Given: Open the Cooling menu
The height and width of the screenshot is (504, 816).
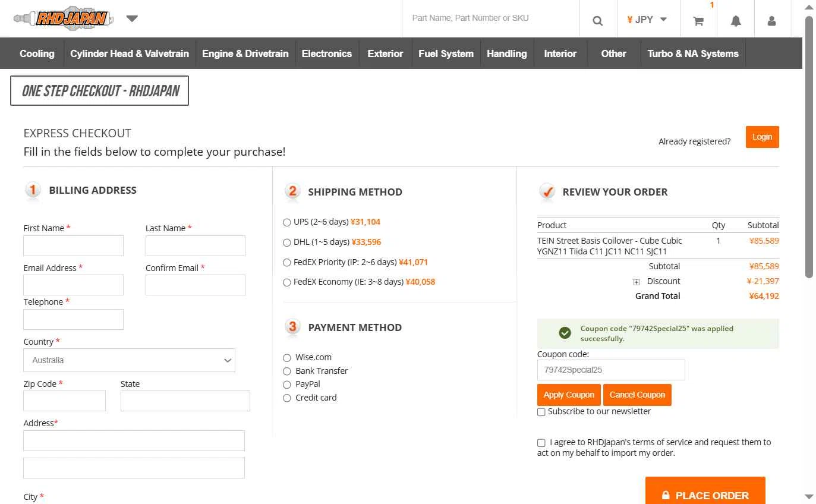Looking at the screenshot, I should coord(37,53).
